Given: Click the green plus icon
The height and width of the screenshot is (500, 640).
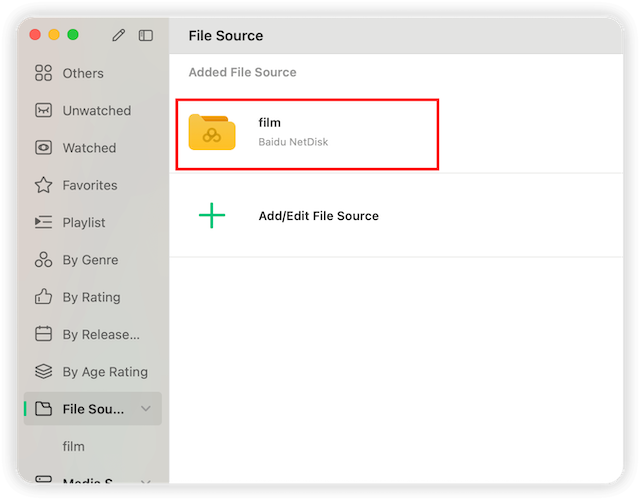Looking at the screenshot, I should click(212, 215).
